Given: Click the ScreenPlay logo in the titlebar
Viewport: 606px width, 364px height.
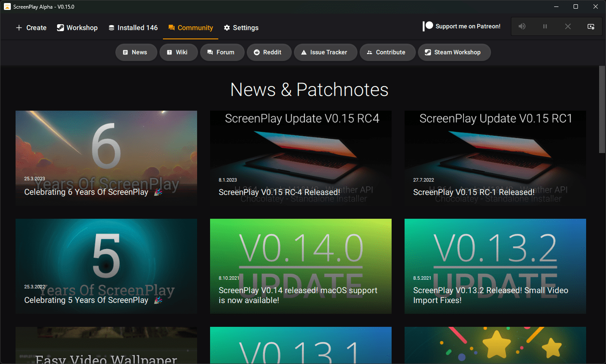Looking at the screenshot, I should tap(7, 6).
